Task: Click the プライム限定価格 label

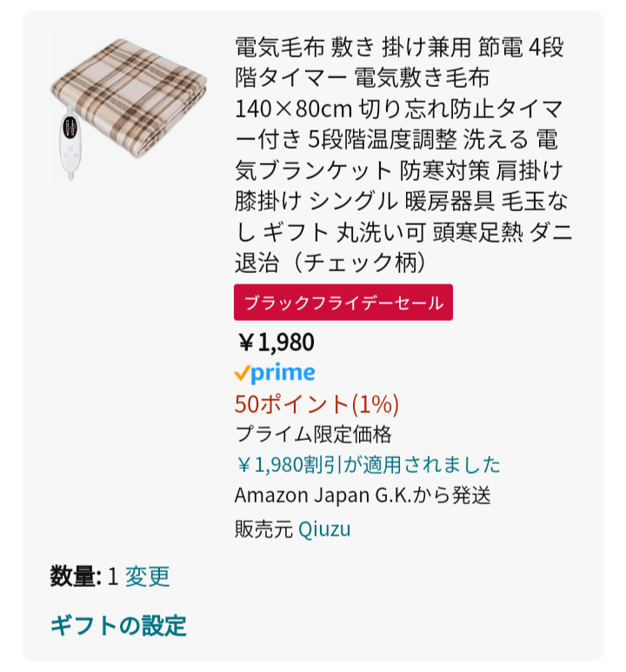Action: tap(313, 435)
